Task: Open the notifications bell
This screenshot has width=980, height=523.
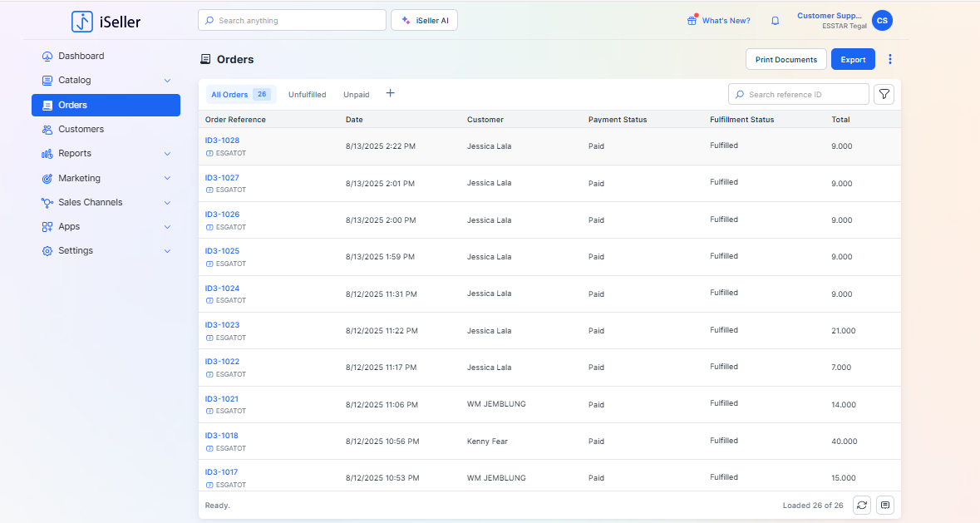Action: 775,21
